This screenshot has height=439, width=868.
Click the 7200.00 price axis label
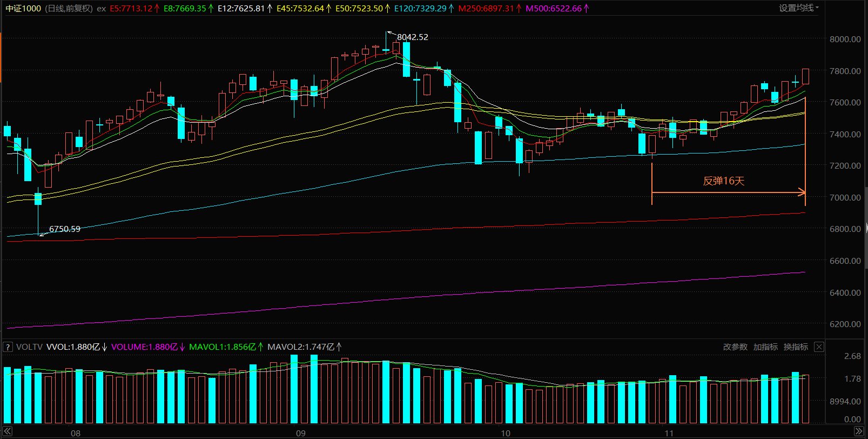[845, 165]
